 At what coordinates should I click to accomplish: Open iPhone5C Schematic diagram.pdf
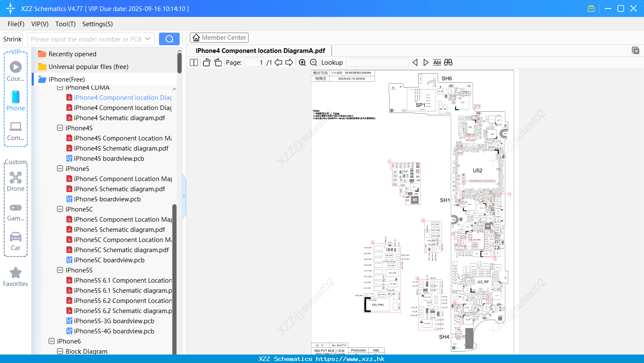118,250
